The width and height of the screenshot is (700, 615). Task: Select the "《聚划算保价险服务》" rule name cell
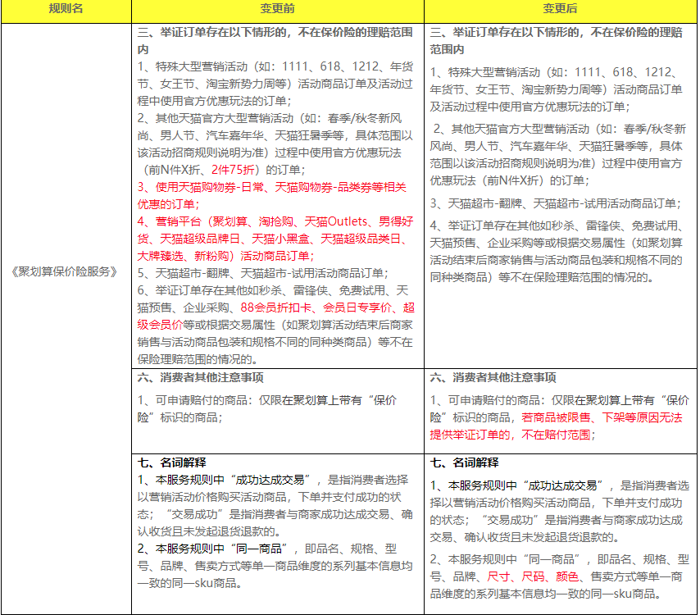click(x=66, y=271)
